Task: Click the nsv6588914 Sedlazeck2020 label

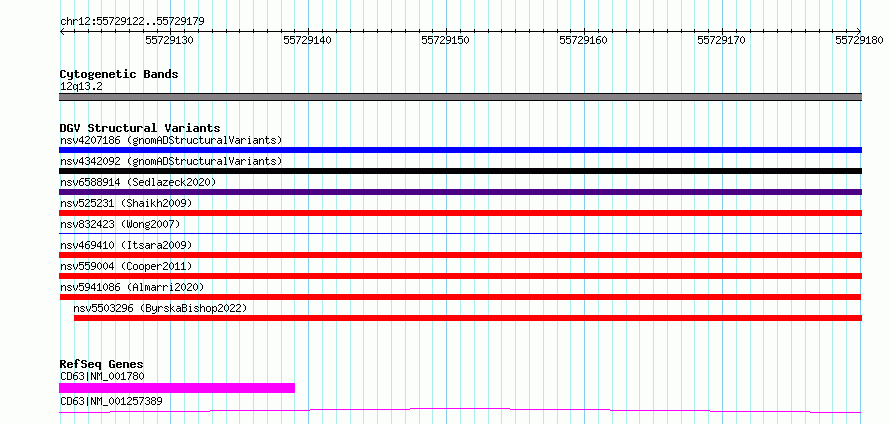Action: [x=138, y=182]
